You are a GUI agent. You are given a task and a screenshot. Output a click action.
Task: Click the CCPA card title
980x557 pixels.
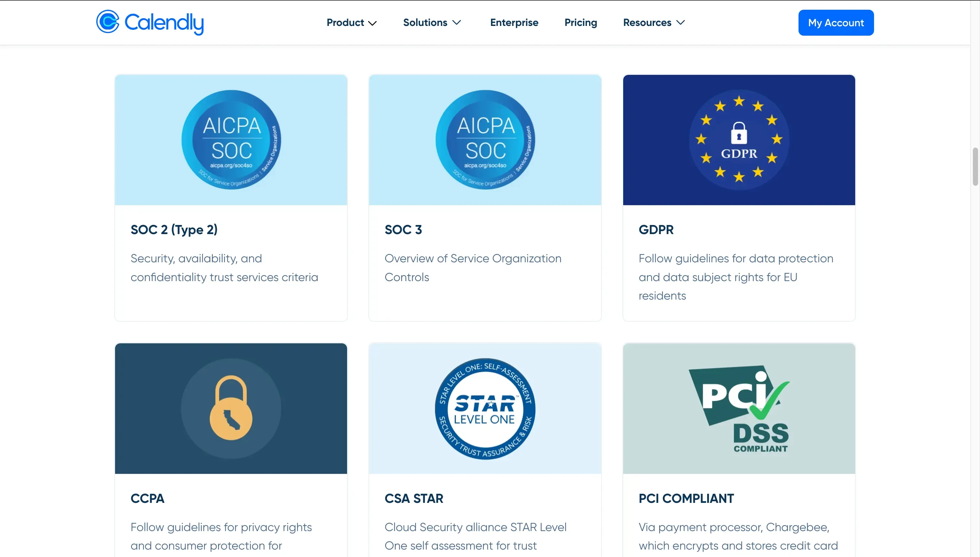click(x=147, y=498)
